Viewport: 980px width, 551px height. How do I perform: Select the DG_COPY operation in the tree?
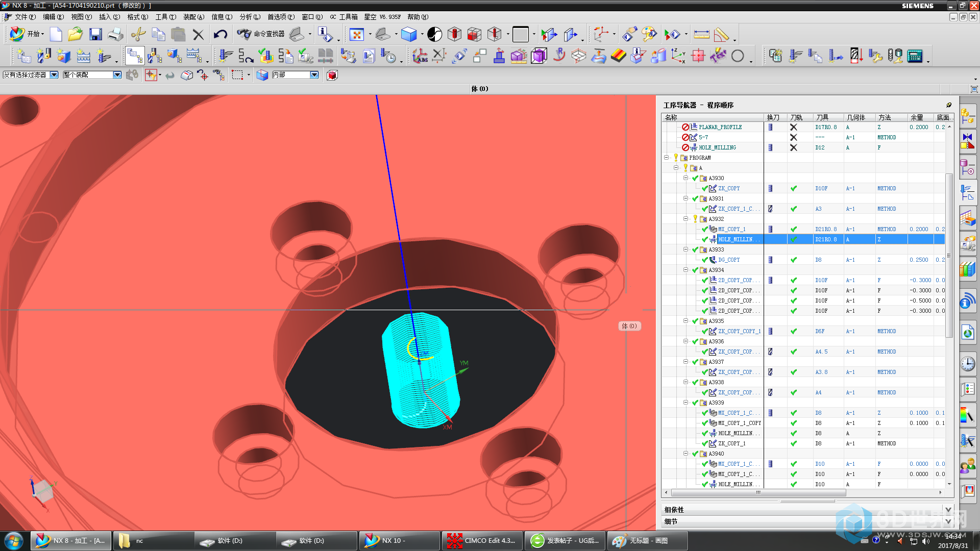(x=729, y=260)
